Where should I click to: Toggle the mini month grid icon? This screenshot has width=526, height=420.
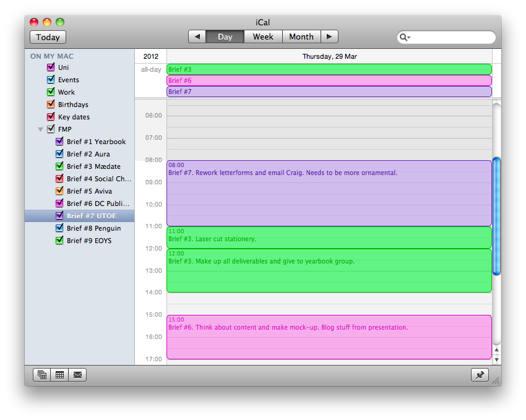[x=59, y=375]
